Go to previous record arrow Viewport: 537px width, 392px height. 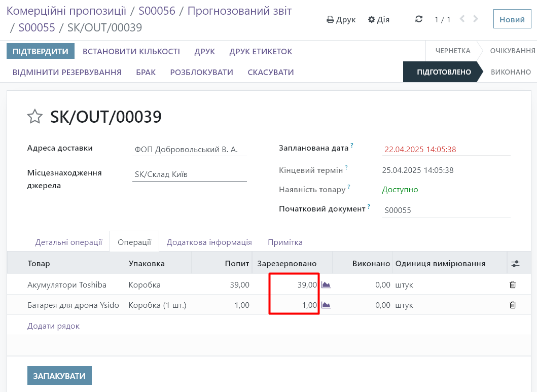tap(462, 19)
